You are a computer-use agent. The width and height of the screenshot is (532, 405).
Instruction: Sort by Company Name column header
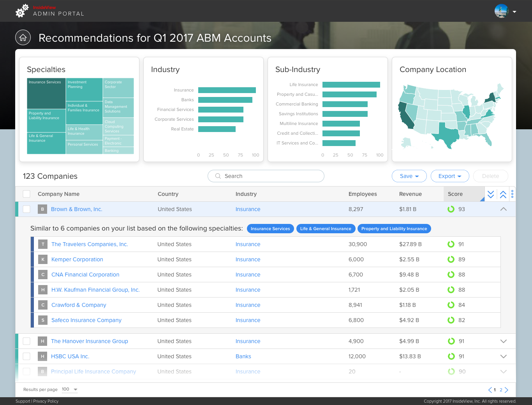pos(58,194)
